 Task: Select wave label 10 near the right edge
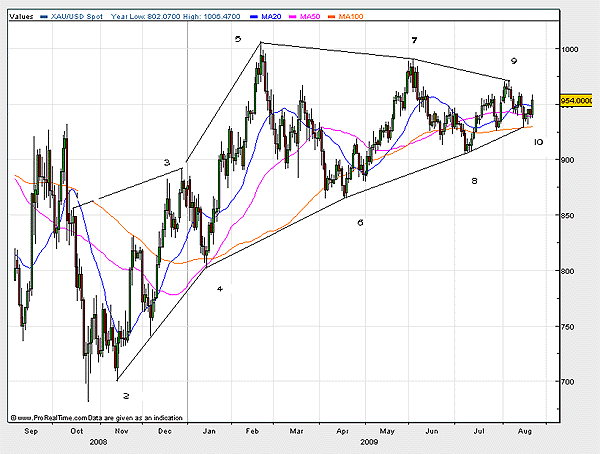538,142
